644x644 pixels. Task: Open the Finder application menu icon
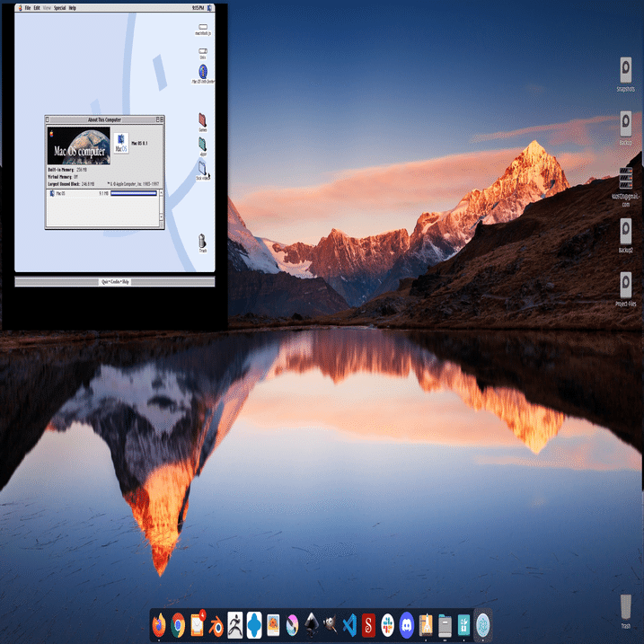[209, 8]
